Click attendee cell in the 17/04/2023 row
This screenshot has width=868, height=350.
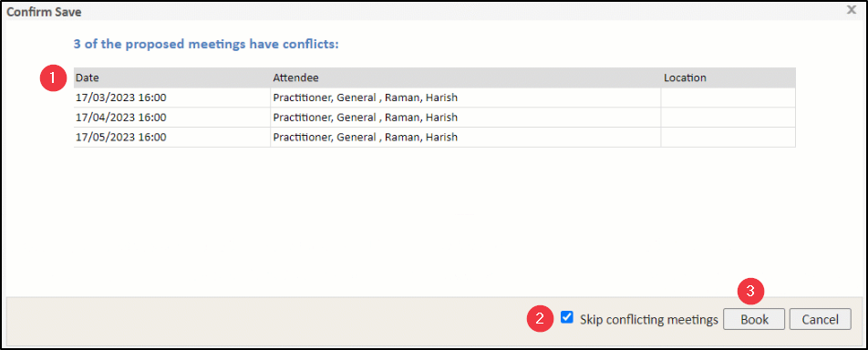(466, 118)
